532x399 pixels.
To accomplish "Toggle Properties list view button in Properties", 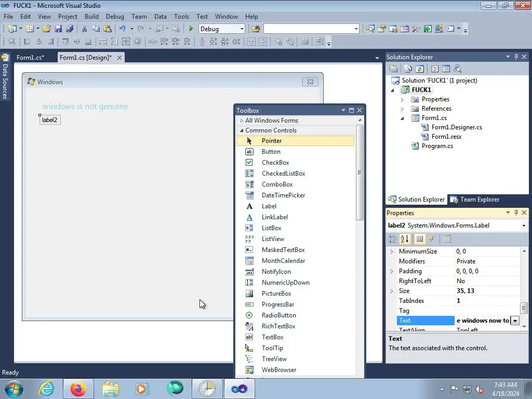I will pyautogui.click(x=420, y=239).
